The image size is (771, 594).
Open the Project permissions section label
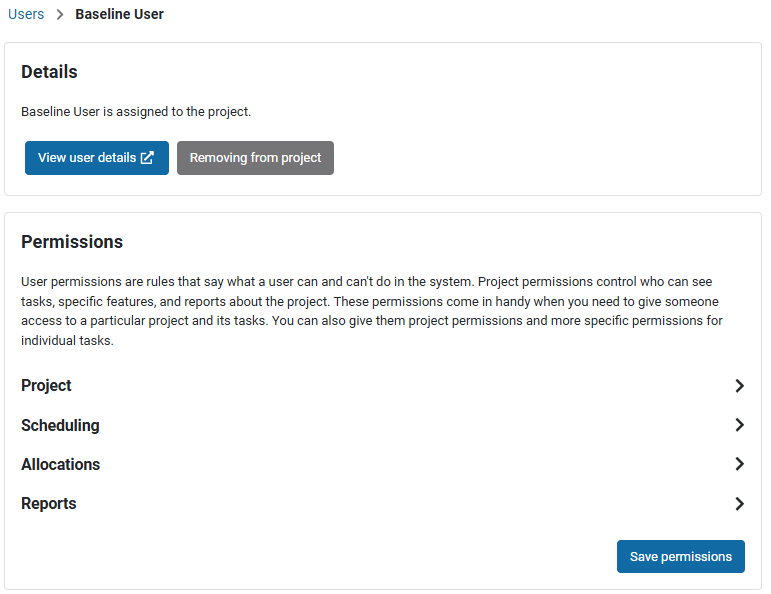coord(46,386)
